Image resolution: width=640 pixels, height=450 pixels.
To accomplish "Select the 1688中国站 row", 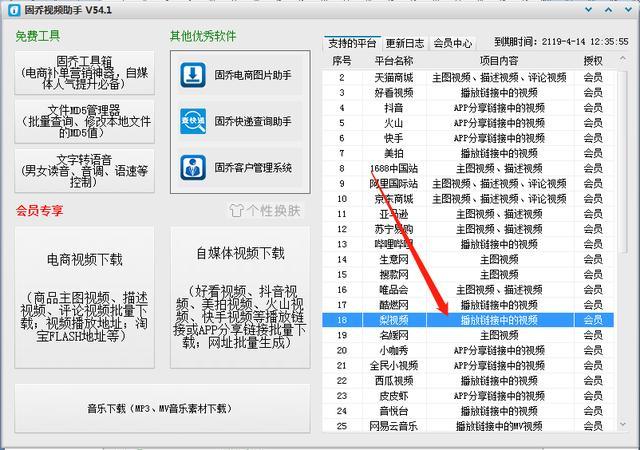I will (468, 168).
